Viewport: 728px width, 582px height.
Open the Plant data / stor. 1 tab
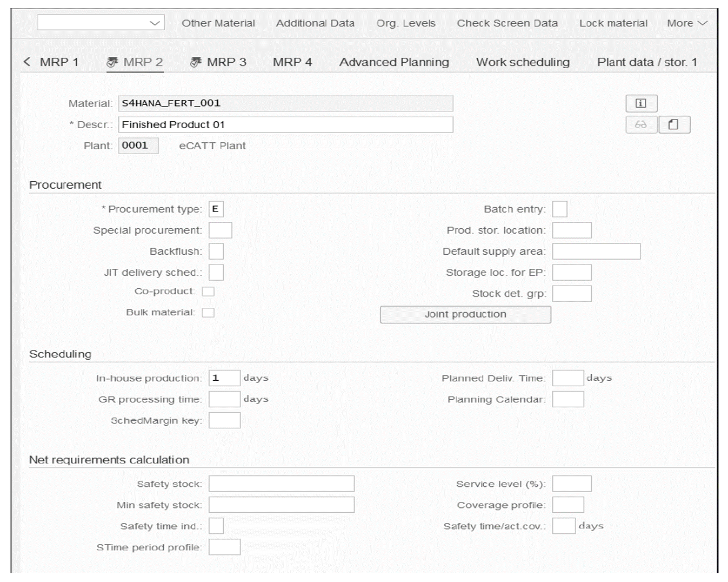(647, 62)
